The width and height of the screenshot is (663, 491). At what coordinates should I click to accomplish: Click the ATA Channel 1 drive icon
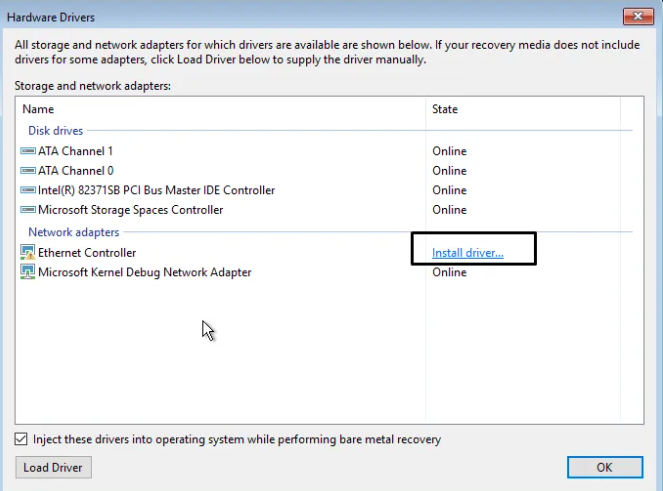(x=28, y=151)
